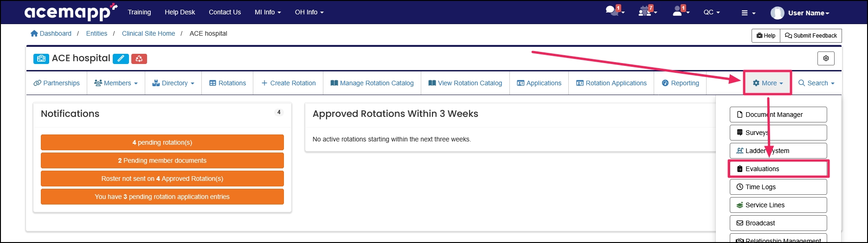Go to Entities in breadcrumb
Screen dimensions: 868x243
[x=96, y=33]
